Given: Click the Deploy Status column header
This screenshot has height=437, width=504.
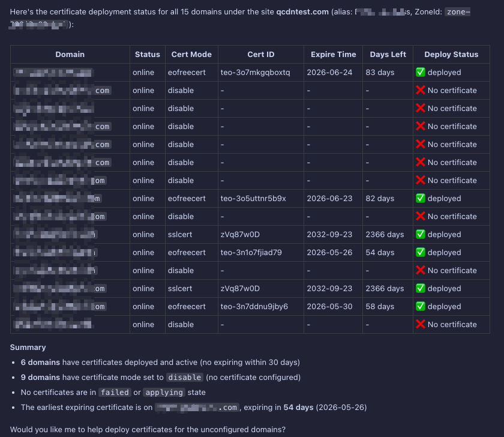Looking at the screenshot, I should (x=451, y=55).
